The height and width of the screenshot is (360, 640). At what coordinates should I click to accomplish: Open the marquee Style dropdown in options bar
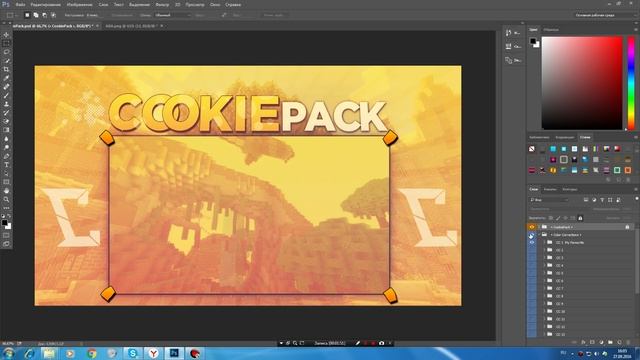[172, 15]
